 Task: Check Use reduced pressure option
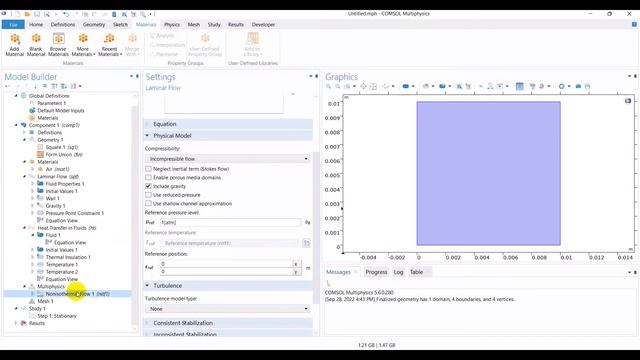point(148,195)
